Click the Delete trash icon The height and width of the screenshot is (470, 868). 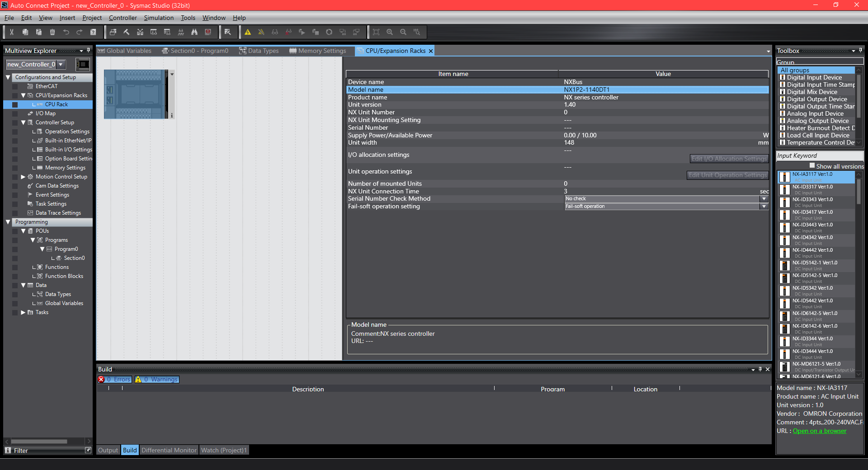52,32
